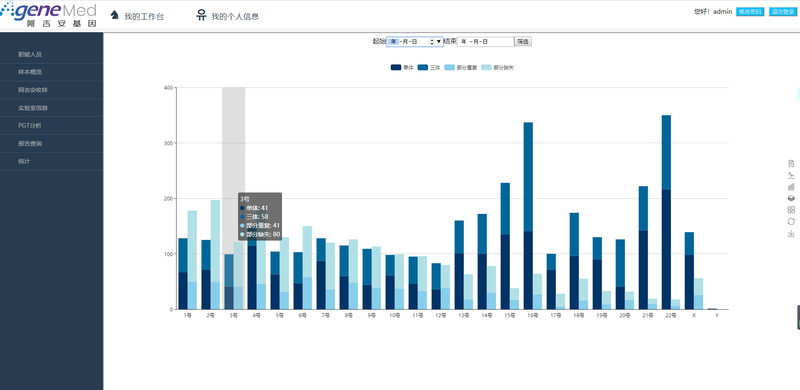Click the y-axis value 200
Viewport: 800px width, 390px height.
point(168,199)
